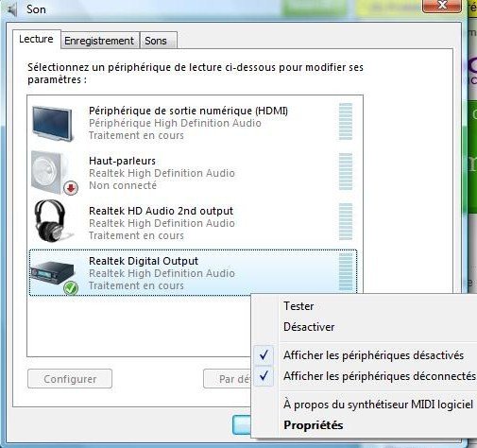477x448 pixels.
Task: Select the Lecture tab
Action: 36,39
